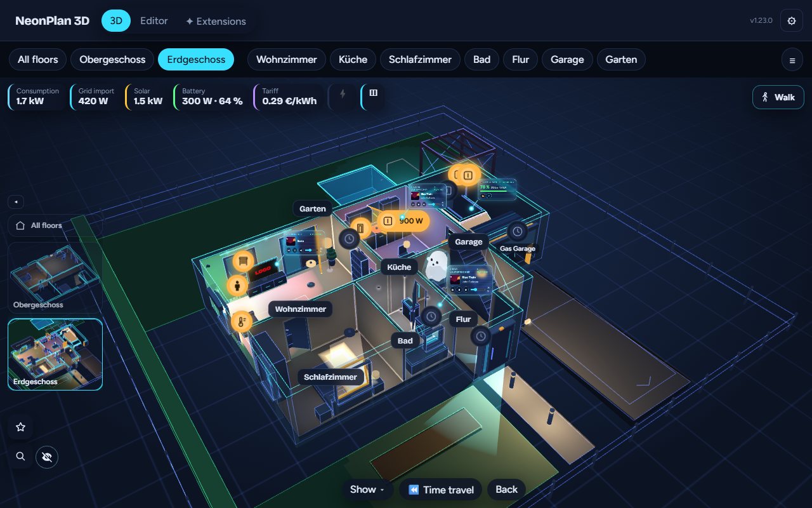Viewport: 812px width, 508px height.
Task: Click the All floors home button in sidebar
Action: (x=55, y=225)
